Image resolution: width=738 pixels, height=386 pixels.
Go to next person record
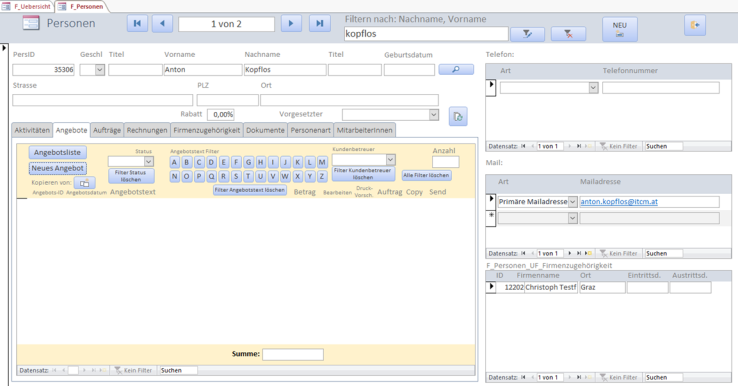[x=291, y=24]
